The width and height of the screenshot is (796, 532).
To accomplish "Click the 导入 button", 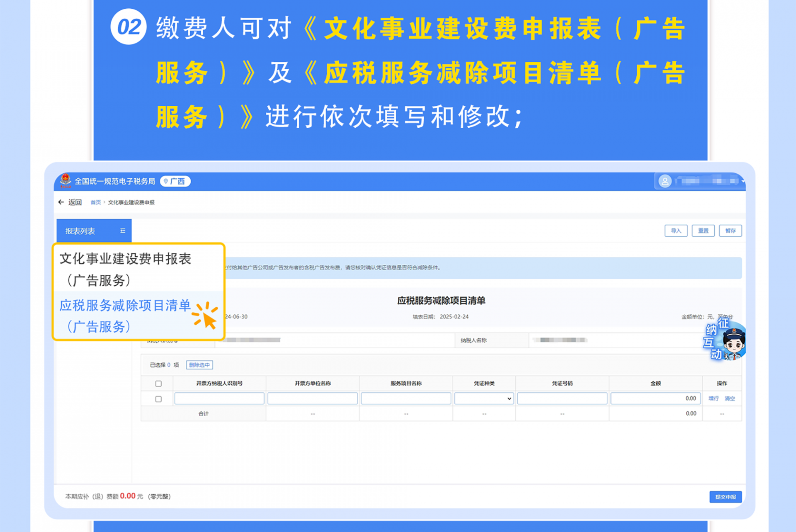I will pyautogui.click(x=676, y=231).
